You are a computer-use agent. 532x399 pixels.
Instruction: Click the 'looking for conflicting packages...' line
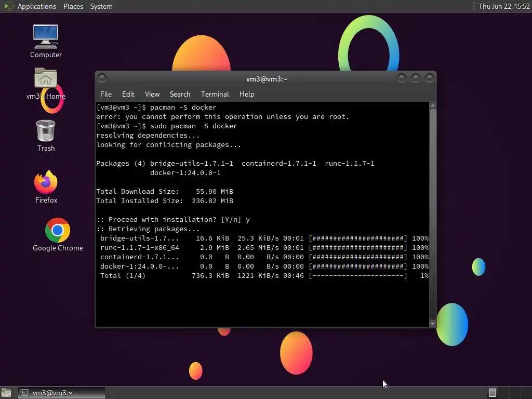click(169, 145)
